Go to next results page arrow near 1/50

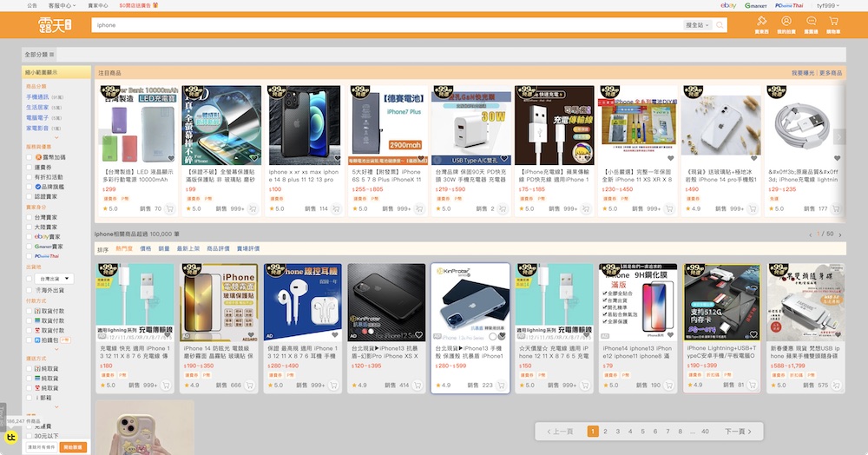(x=839, y=234)
